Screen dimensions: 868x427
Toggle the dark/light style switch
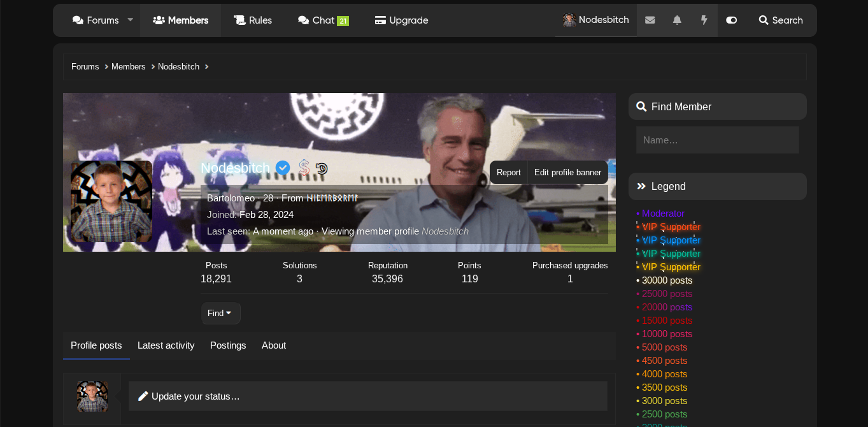click(x=731, y=20)
